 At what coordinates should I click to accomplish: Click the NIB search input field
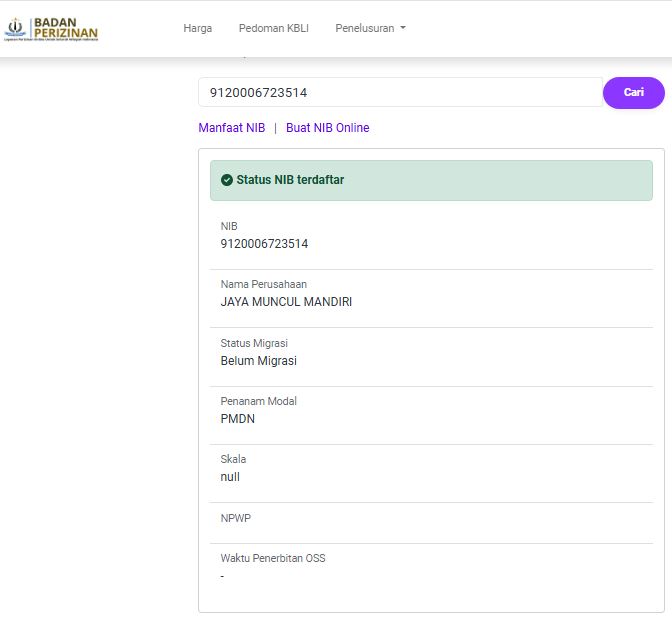click(x=400, y=93)
